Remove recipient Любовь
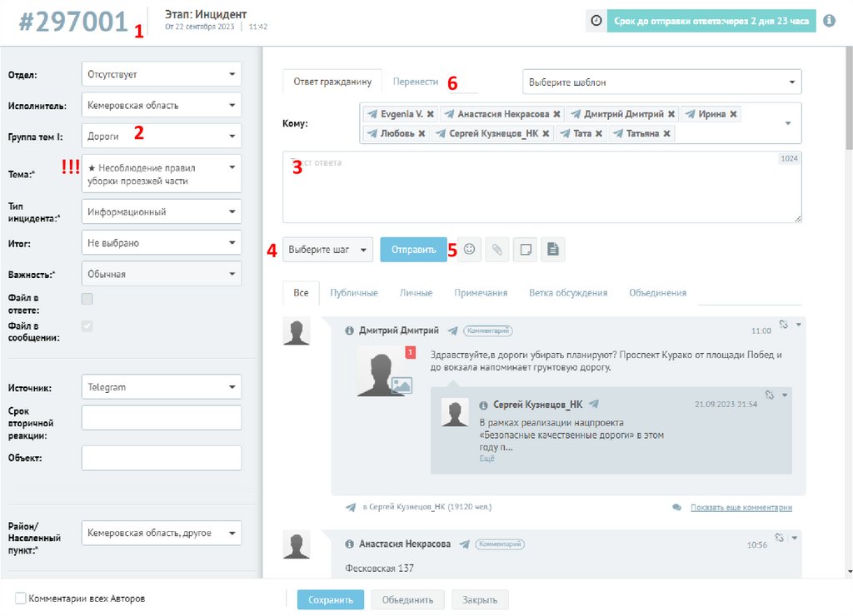This screenshot has height=616, width=853. (422, 133)
